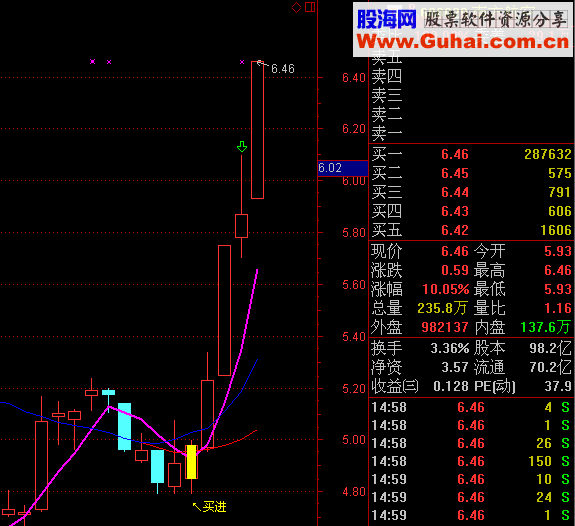The image size is (575, 526).
Task: Click the 内盘 value 137.6万
Action: 546,327
